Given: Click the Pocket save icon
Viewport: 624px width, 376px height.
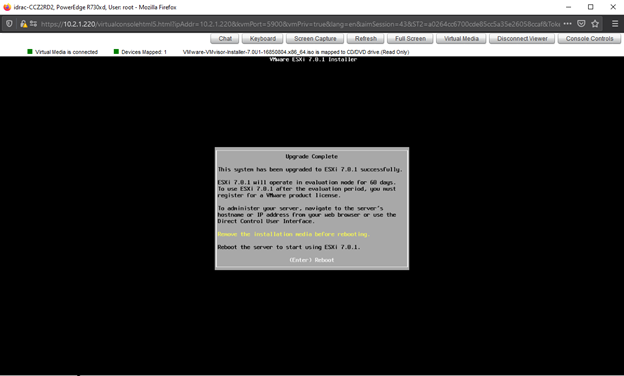Looking at the screenshot, I should point(581,24).
